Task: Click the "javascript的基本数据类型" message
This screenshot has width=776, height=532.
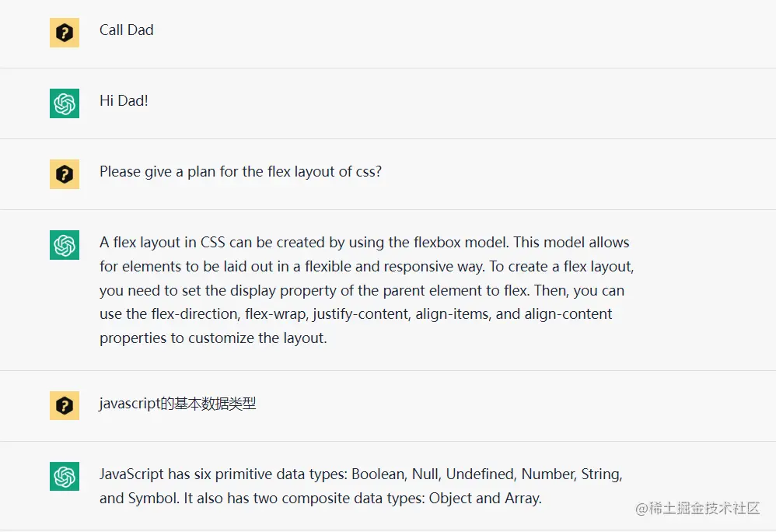Action: [x=177, y=404]
